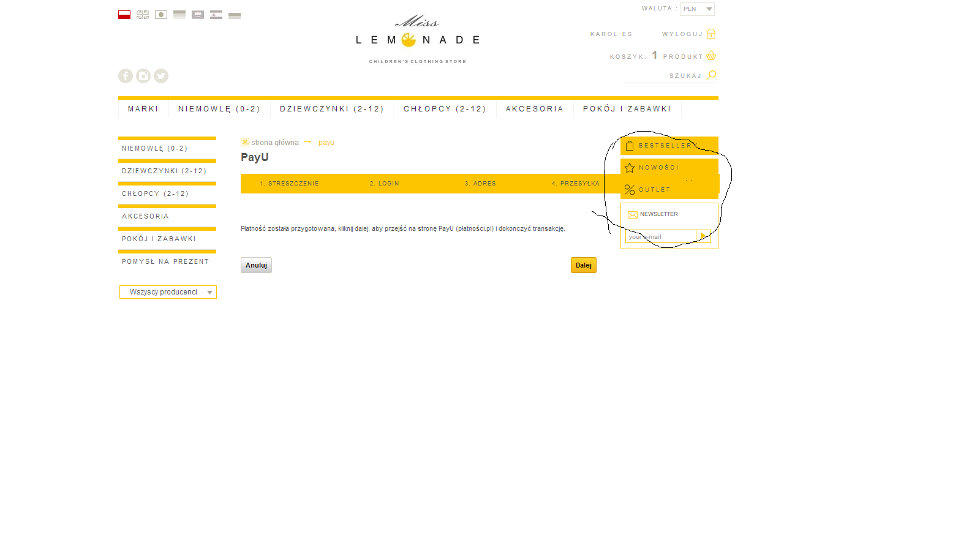Select DZIEWCZYNKI (2-12) in the left sidebar
Image resolution: width=980 pixels, height=551 pixels.
(x=164, y=171)
